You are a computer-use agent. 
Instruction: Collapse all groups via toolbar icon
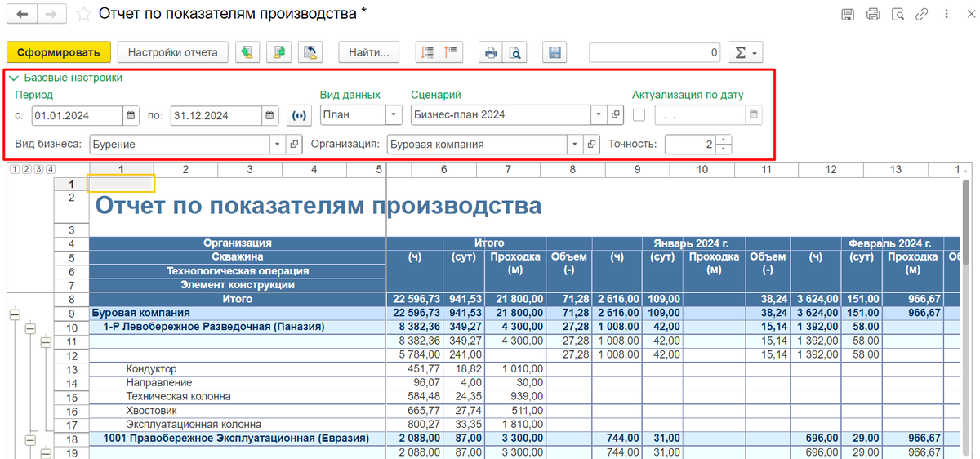(x=452, y=52)
